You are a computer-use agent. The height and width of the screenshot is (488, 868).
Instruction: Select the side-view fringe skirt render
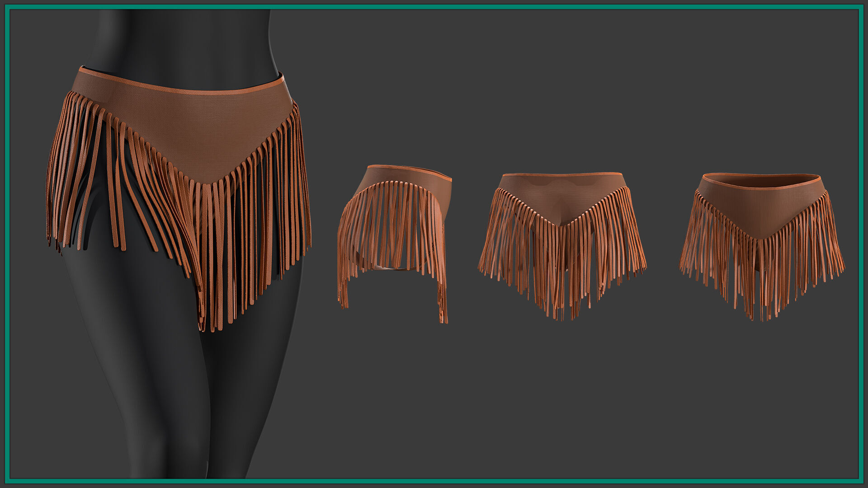pyautogui.click(x=394, y=244)
